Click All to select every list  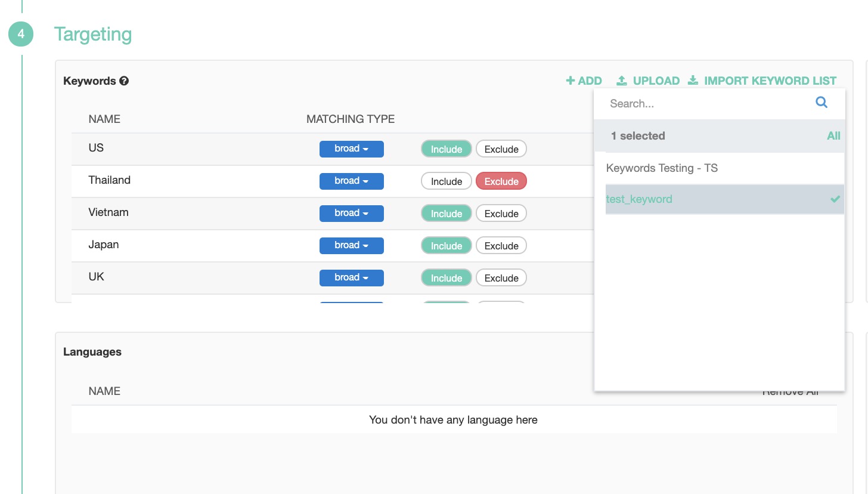pyautogui.click(x=833, y=136)
